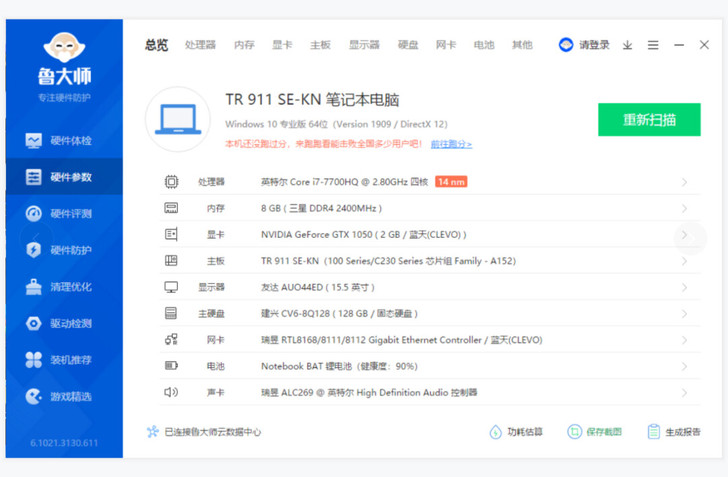
Task: Click the 前往跑分 link
Action: coord(451,145)
